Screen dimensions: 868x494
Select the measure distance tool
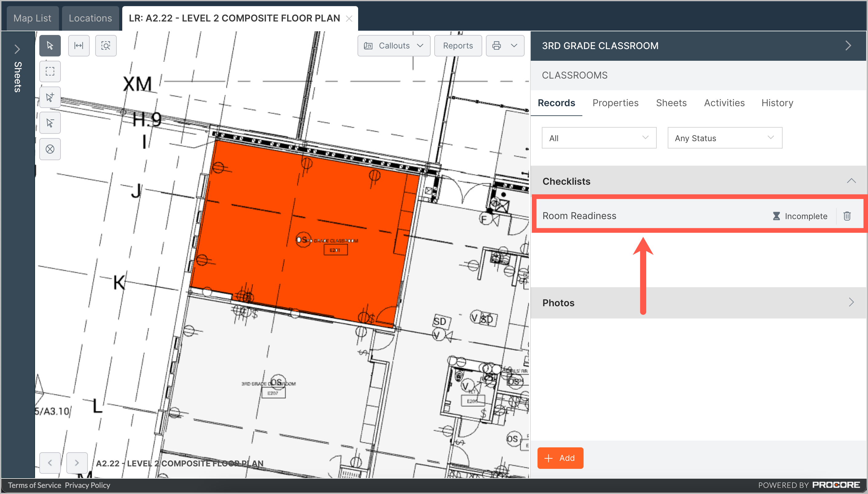click(78, 45)
